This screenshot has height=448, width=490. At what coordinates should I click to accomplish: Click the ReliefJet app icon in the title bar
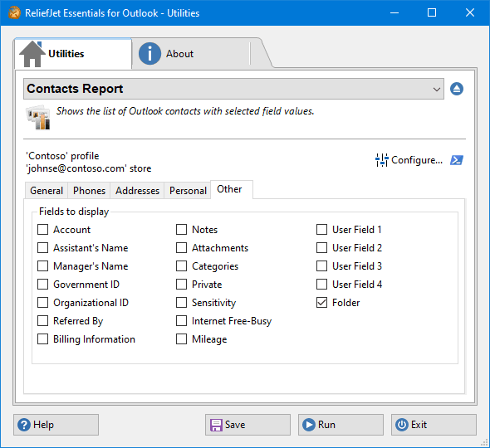click(x=14, y=12)
